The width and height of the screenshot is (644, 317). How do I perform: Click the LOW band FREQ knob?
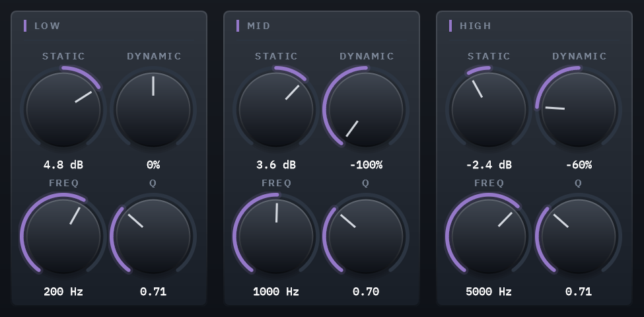click(63, 236)
